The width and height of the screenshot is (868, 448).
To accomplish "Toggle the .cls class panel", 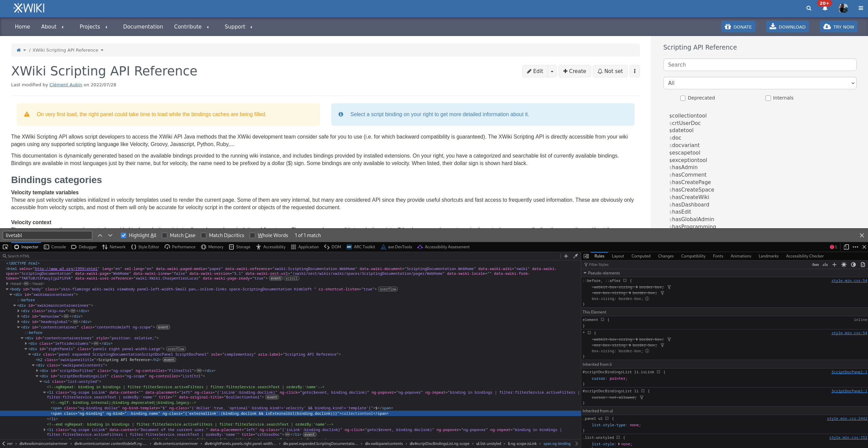I will [x=825, y=265].
